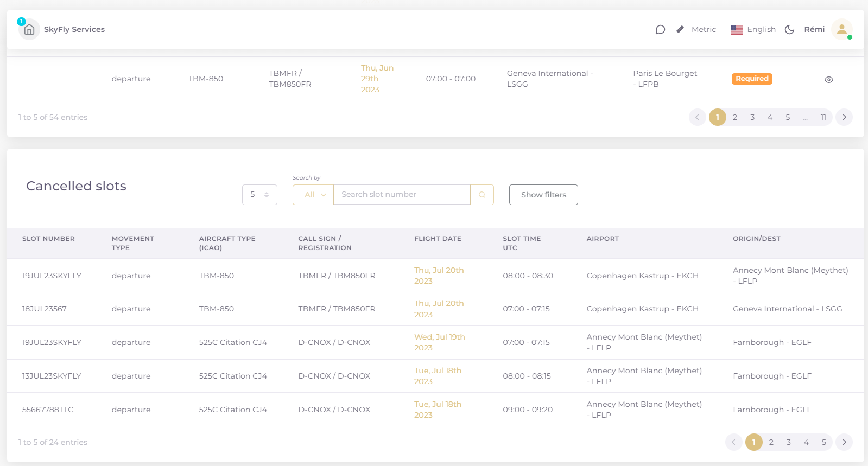Click the Required status badge
868x466 pixels.
752,79
